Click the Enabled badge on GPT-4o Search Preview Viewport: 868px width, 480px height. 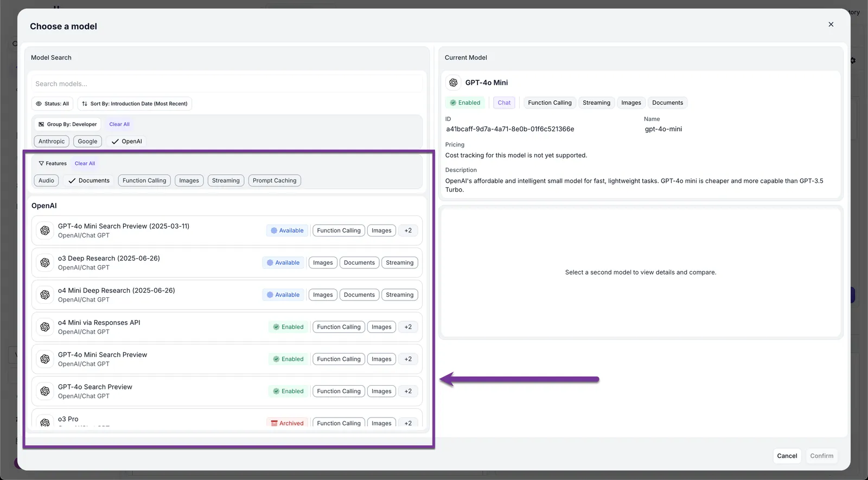tap(288, 391)
